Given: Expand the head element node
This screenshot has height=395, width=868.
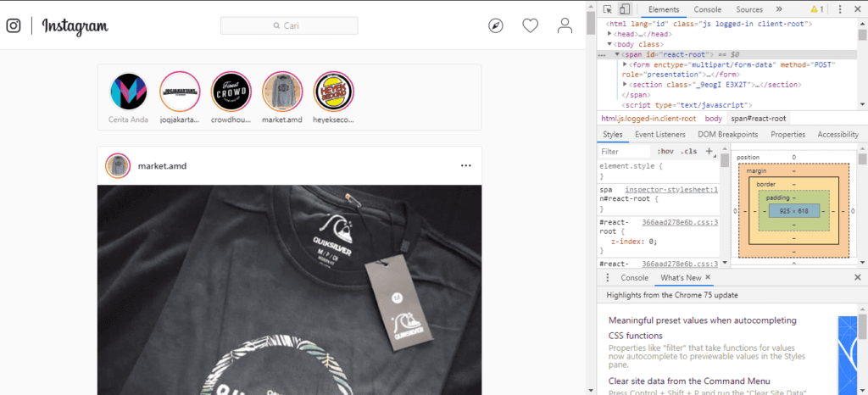Looking at the screenshot, I should click(x=610, y=34).
